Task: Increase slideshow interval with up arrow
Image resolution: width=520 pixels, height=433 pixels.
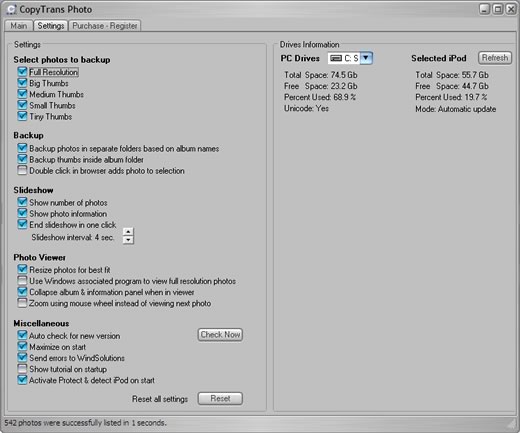Action: point(128,232)
